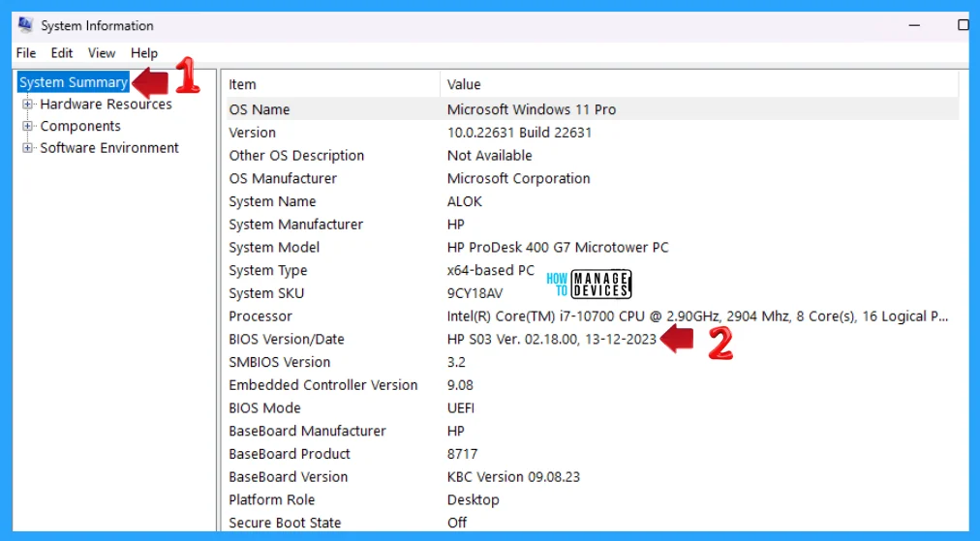Expand the Software Environment node
Image resolution: width=980 pixels, height=541 pixels.
pos(27,148)
